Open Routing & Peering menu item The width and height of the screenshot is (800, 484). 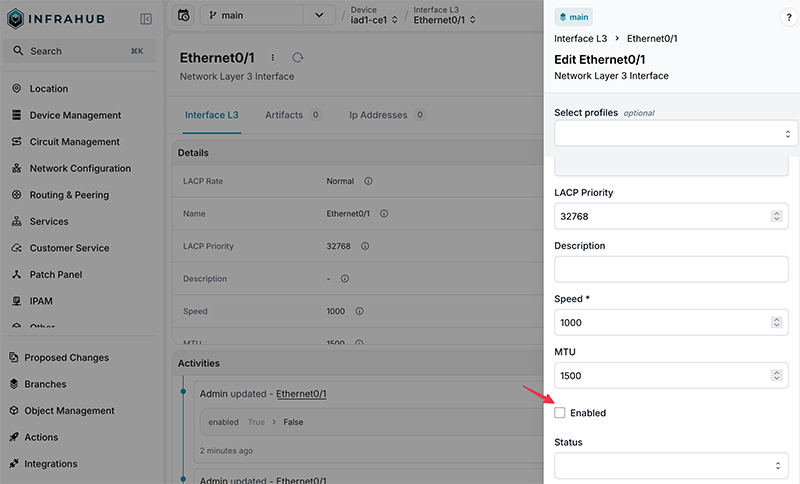69,195
